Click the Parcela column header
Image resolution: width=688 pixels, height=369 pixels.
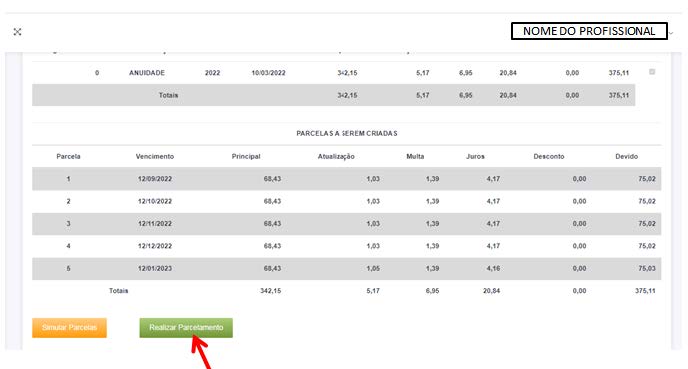(x=68, y=156)
